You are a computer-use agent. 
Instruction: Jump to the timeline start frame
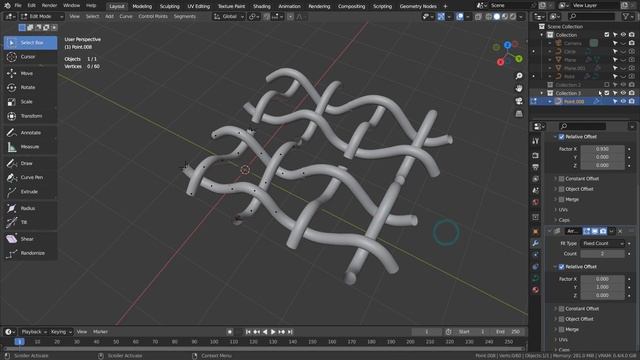click(x=248, y=332)
